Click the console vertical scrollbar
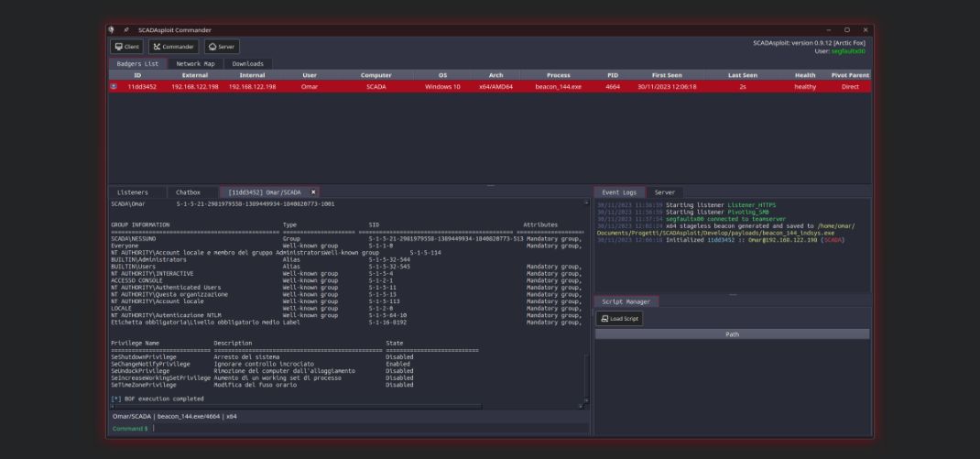The width and height of the screenshot is (980, 459). pos(586,303)
